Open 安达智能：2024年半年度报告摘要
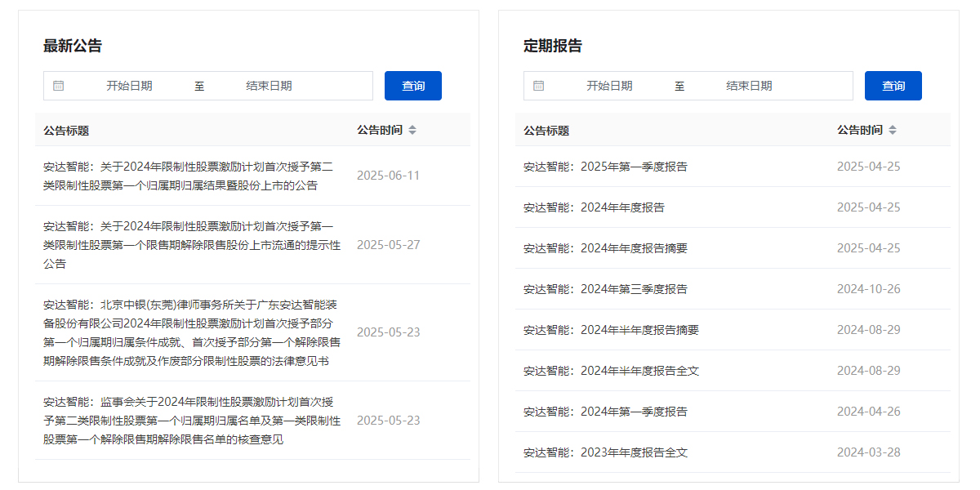 611,330
